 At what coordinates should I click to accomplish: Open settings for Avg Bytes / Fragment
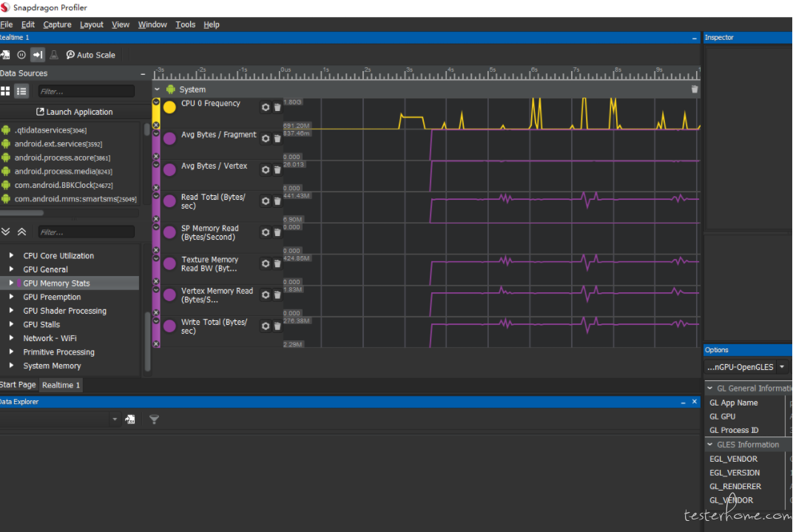[x=266, y=138]
